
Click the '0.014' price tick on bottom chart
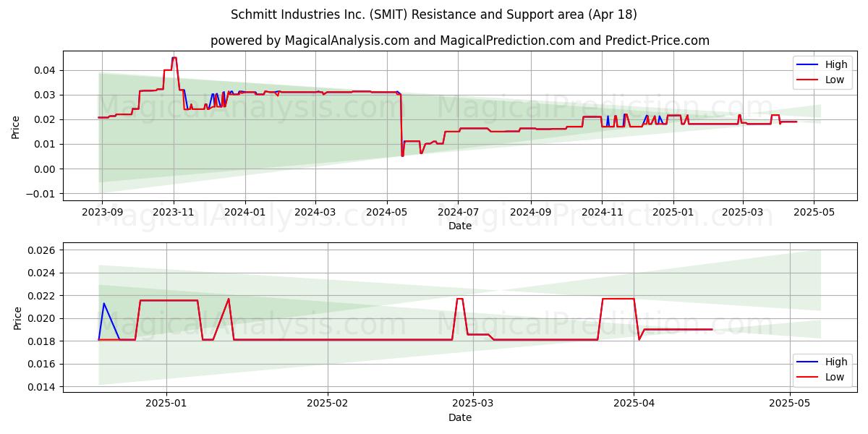[x=42, y=387]
